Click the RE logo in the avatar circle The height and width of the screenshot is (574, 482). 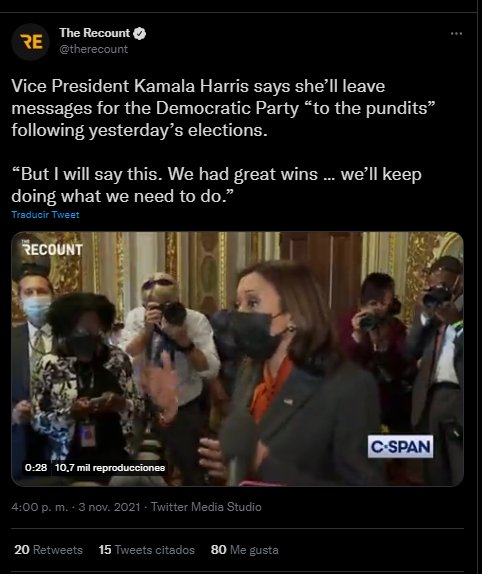point(31,42)
